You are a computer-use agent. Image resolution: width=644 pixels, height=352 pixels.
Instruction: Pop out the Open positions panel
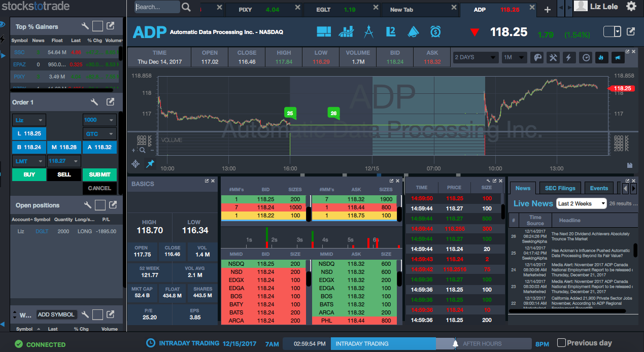click(113, 205)
